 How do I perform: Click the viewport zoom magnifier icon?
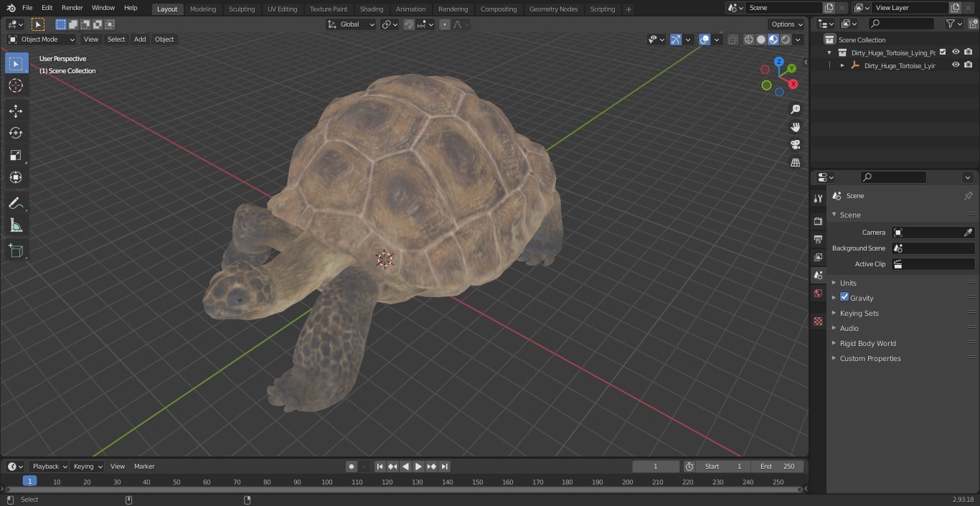(795, 109)
